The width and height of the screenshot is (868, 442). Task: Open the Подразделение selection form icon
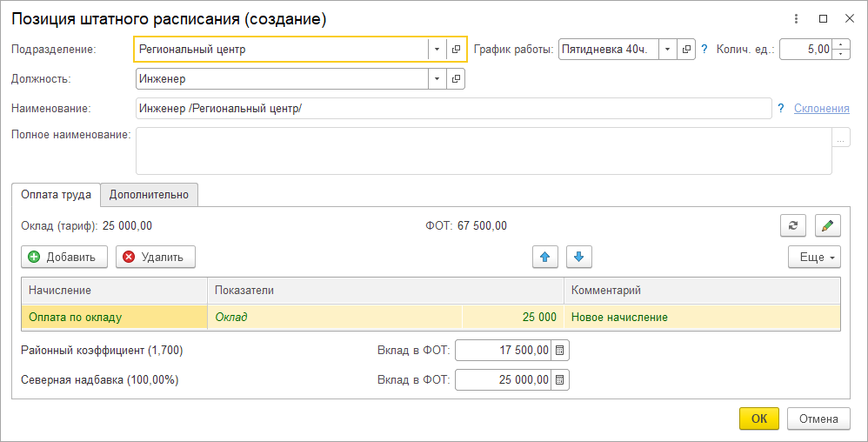pyautogui.click(x=456, y=50)
